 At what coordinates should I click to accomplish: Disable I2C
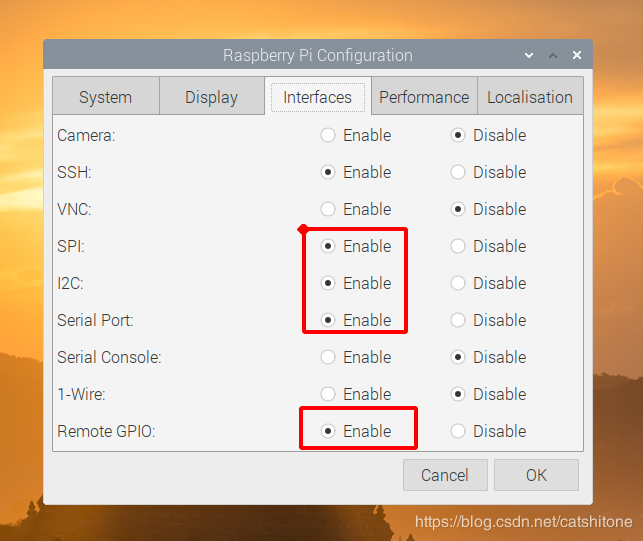coord(458,283)
